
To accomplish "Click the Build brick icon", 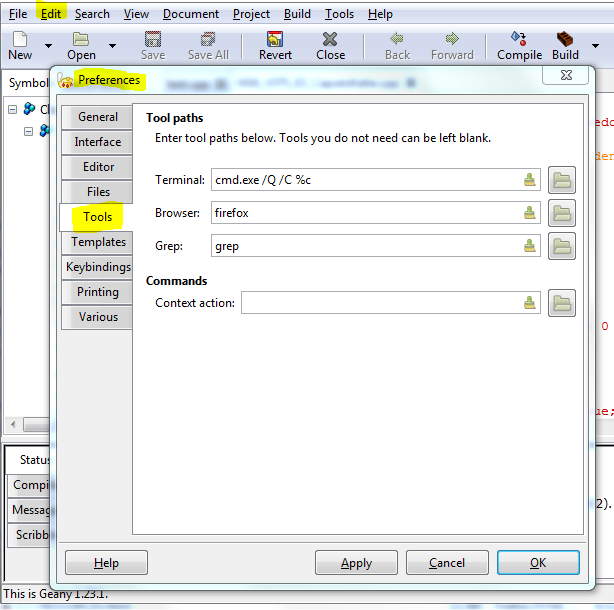I will pos(565,39).
